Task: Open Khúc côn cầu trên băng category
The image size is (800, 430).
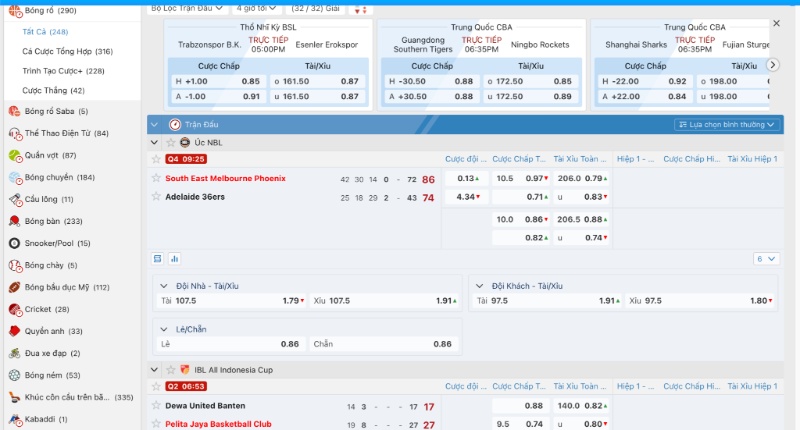Action: point(71,397)
